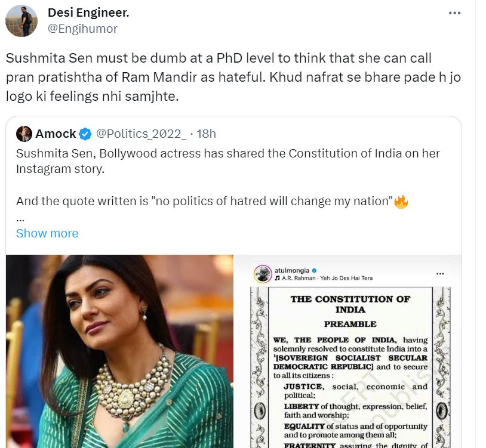
Task: Open the Amock account name
Action: click(x=56, y=134)
